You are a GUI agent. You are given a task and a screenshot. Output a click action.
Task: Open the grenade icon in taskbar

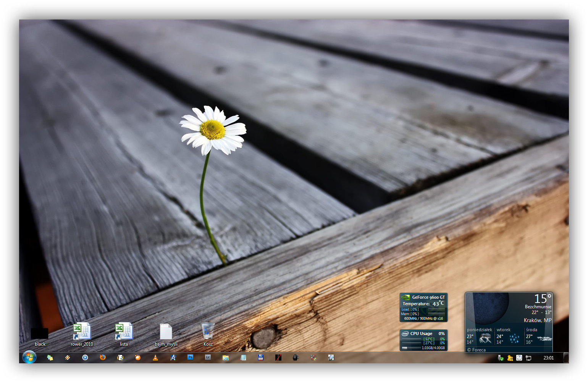point(296,358)
